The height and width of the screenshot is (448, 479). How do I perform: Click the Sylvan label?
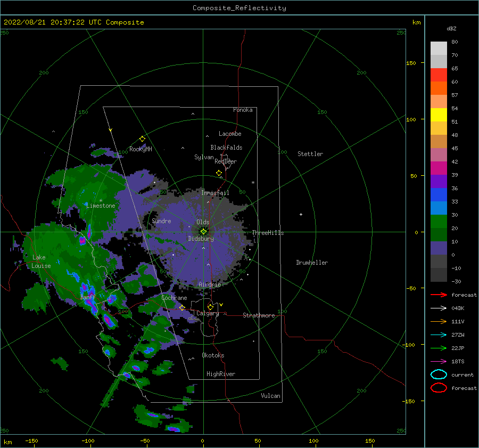pos(204,157)
